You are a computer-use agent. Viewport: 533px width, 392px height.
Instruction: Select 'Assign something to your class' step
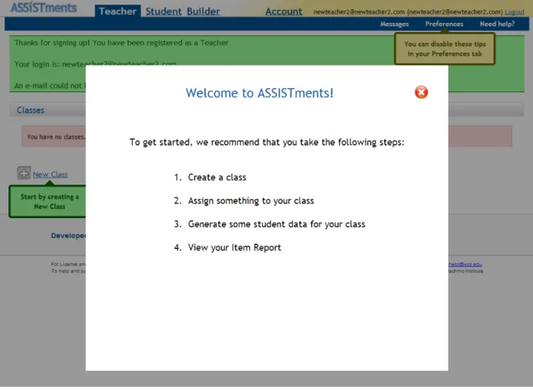[x=251, y=201]
